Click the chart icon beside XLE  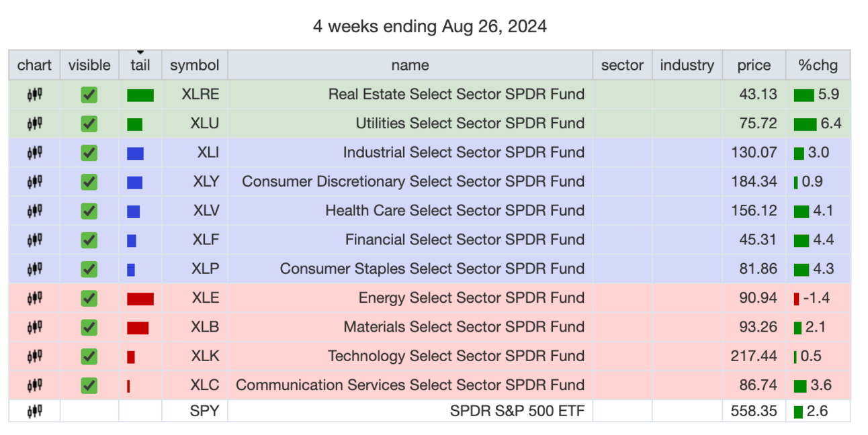point(34,298)
